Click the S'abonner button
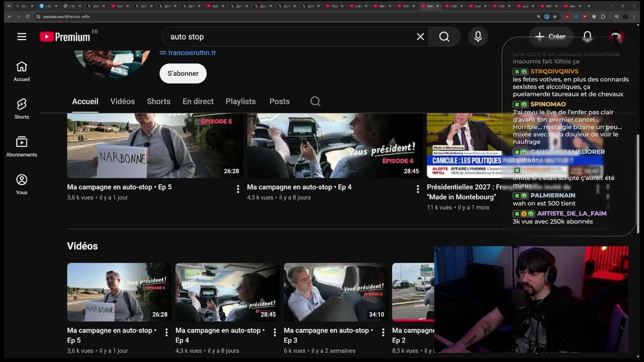Screen dimensions: 644x362 pyautogui.click(x=183, y=73)
